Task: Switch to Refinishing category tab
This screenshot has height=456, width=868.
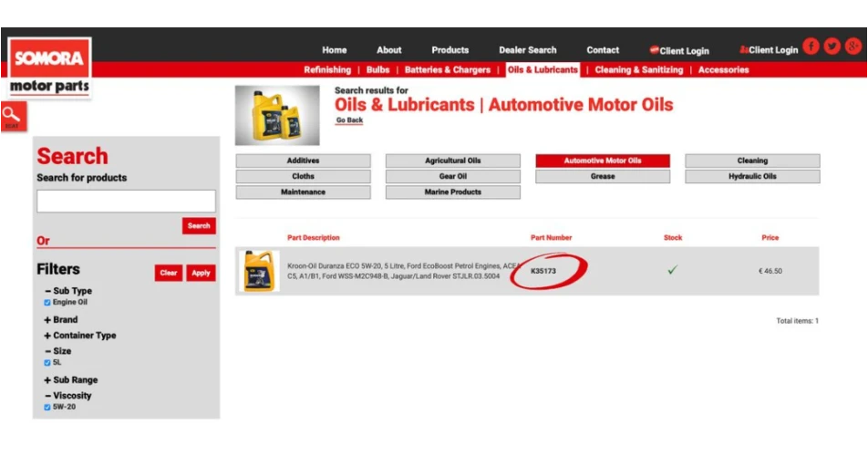Action: point(327,69)
